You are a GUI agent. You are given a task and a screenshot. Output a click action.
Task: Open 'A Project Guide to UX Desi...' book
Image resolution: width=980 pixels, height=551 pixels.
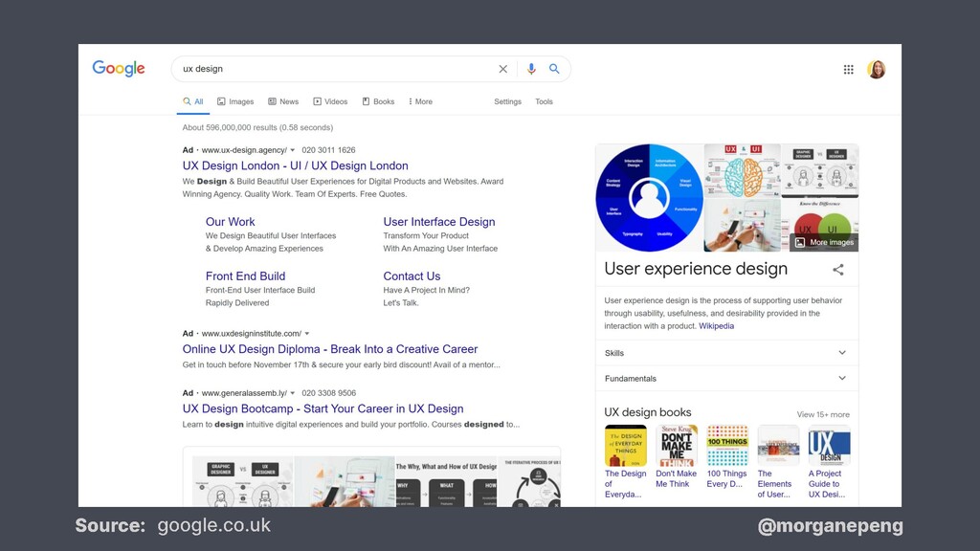(829, 462)
